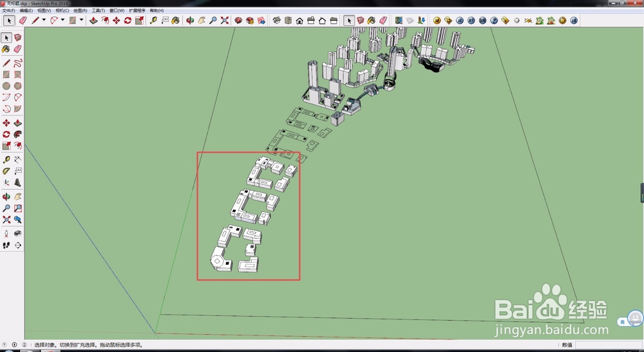Activate the Orbit tool in top toolbar
The image size is (644, 352).
pos(190,20)
